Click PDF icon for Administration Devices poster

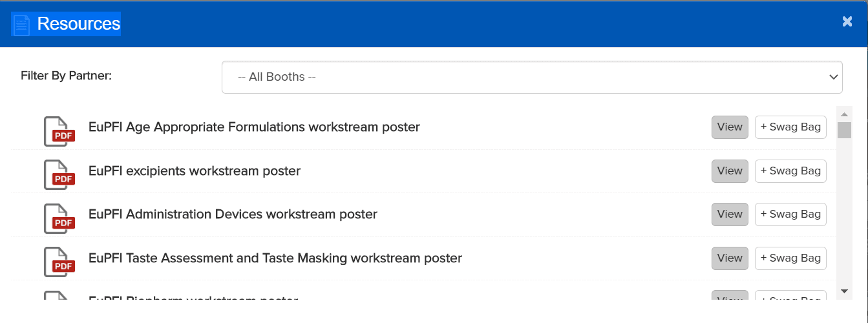coord(59,218)
